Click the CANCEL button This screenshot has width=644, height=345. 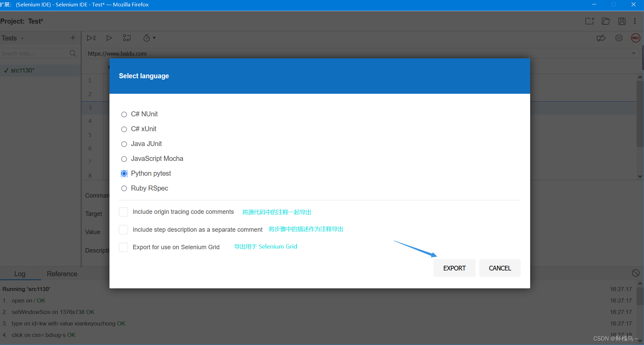click(500, 268)
